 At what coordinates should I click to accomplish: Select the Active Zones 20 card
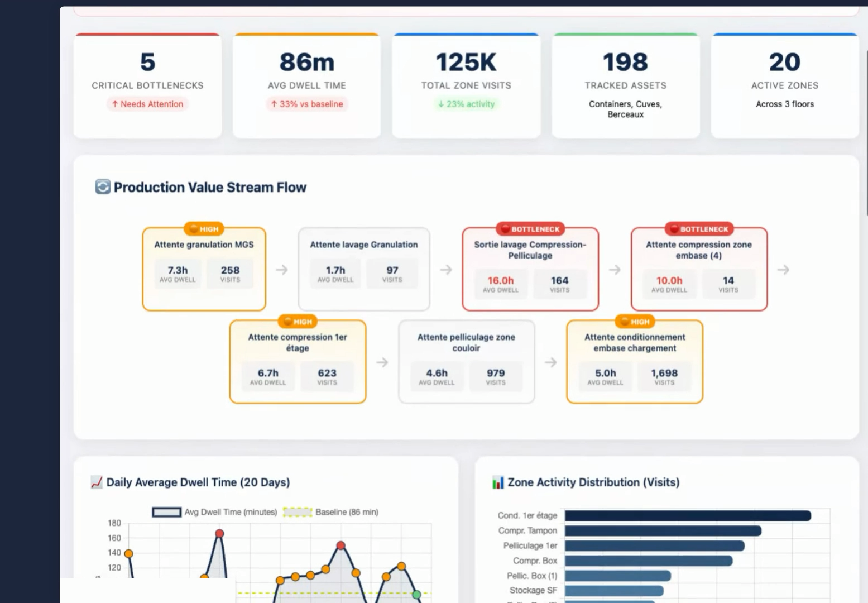tap(785, 85)
